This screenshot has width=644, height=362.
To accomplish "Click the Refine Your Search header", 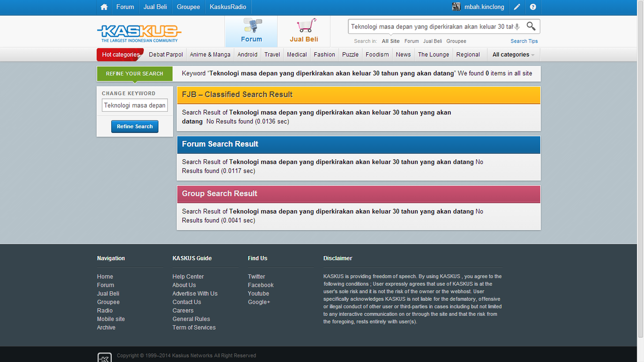I will [134, 73].
